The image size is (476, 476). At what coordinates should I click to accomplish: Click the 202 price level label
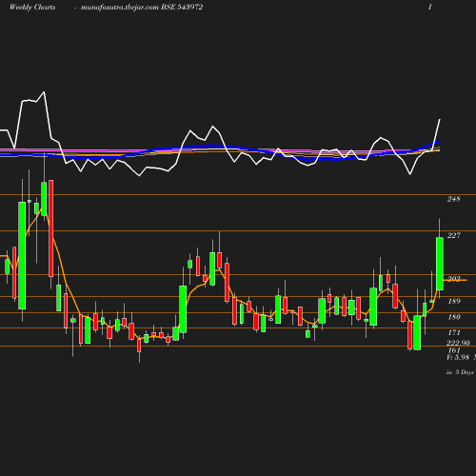[454, 278]
